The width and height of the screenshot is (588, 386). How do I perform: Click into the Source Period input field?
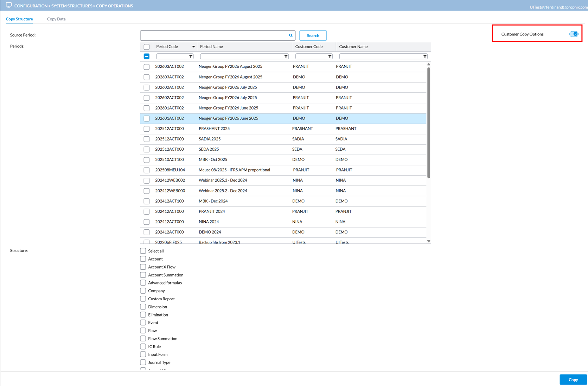pyautogui.click(x=214, y=35)
